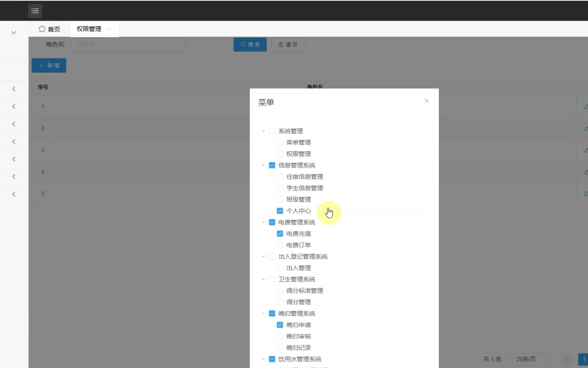Select the 晚归记录 tree label
The height and width of the screenshot is (368, 588).
[x=299, y=347]
